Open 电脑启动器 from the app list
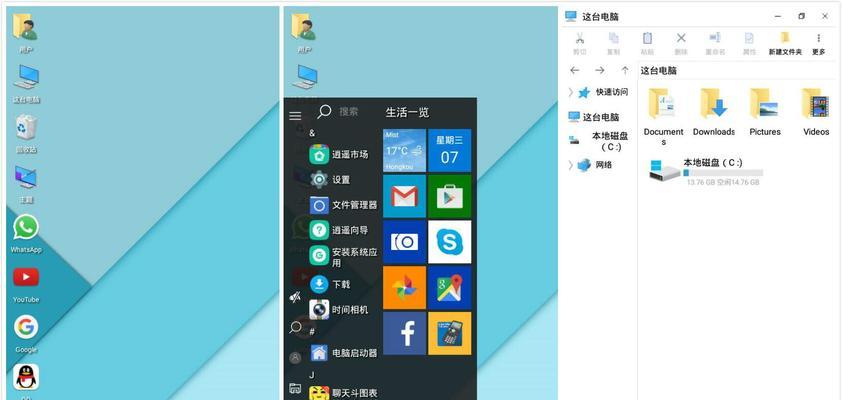Screen dimensions: 842x400 click(343, 353)
